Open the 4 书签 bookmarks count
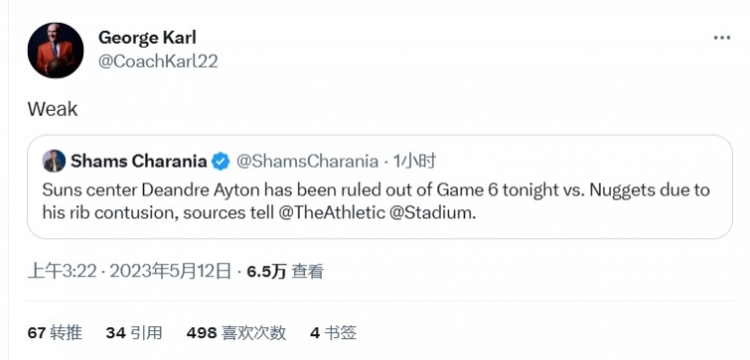 point(333,332)
